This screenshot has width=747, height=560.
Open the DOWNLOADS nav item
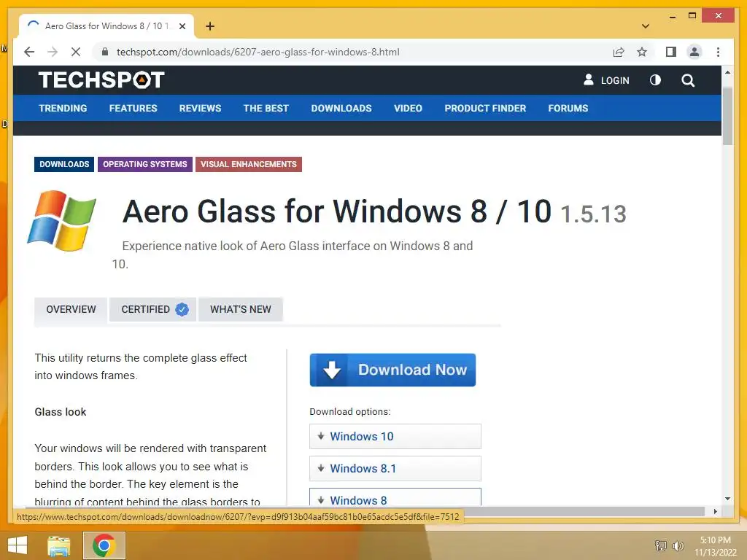pos(341,108)
